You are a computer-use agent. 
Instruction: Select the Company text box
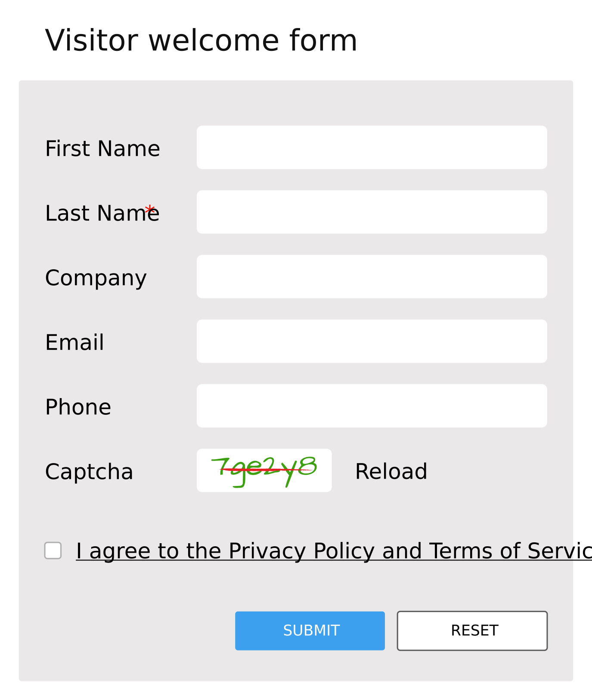372,277
